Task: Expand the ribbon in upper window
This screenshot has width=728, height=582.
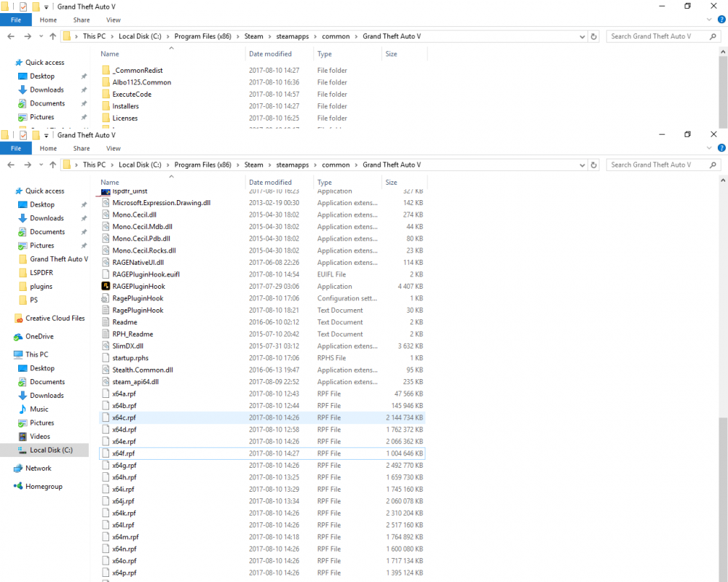Action: [709, 20]
